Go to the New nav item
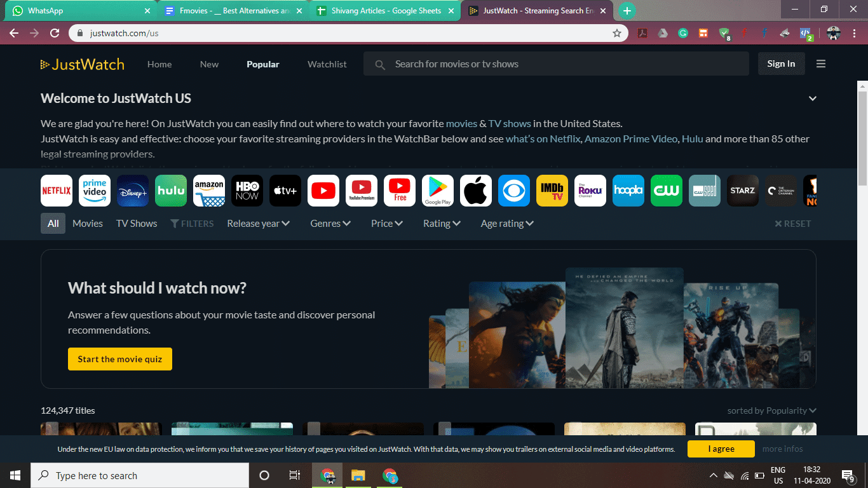The image size is (868, 488). (209, 64)
